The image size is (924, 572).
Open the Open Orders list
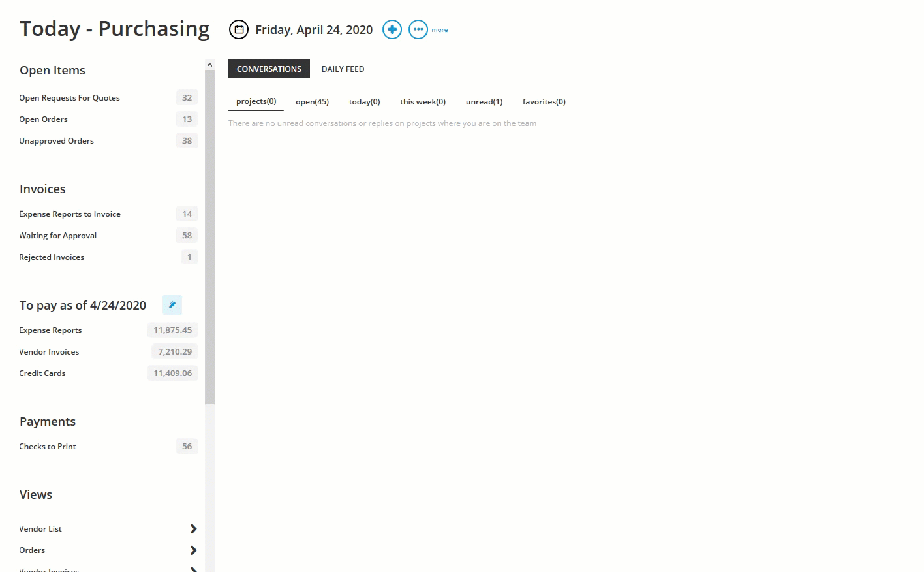(43, 119)
